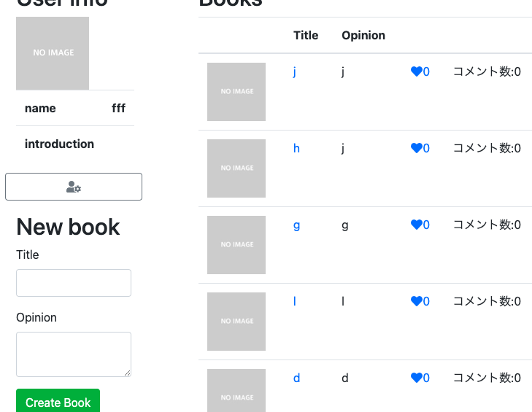Click the user profile NO IMAGE picture
The height and width of the screenshot is (412, 532).
(x=53, y=53)
